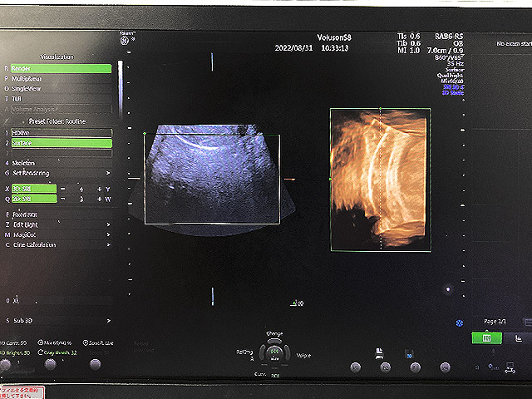Select the SonoRenderLive control label

tap(98, 343)
